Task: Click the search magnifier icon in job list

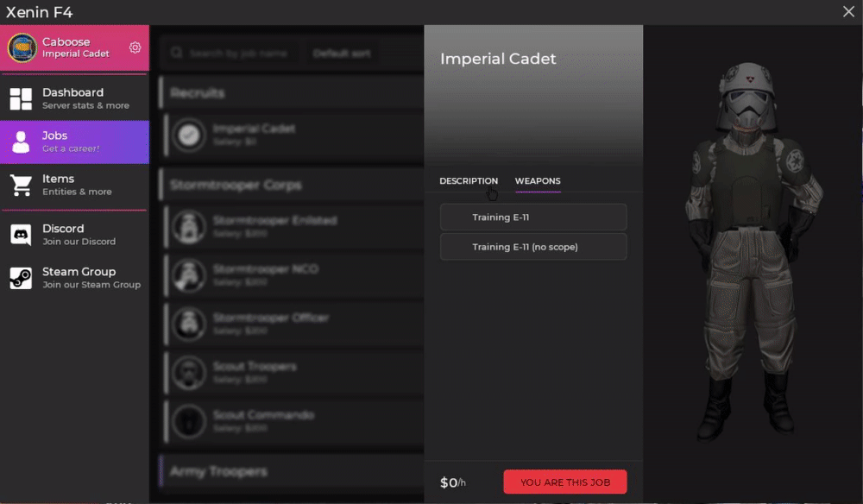Action: coord(176,53)
